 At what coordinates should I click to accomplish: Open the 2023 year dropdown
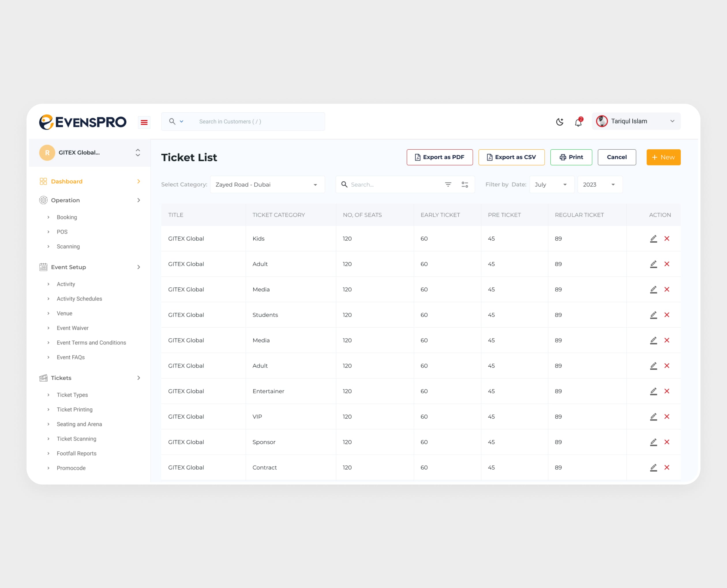point(599,184)
